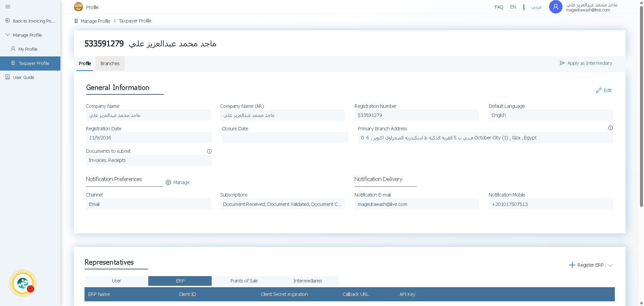Image resolution: width=644 pixels, height=306 pixels.
Task: Click the plus icon next to Register ERP
Action: 572,265
